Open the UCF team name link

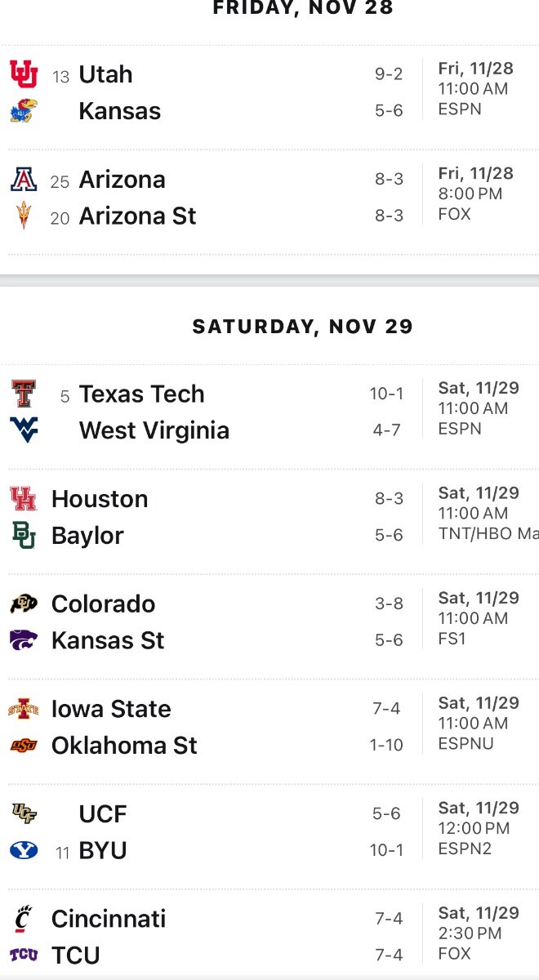[103, 814]
